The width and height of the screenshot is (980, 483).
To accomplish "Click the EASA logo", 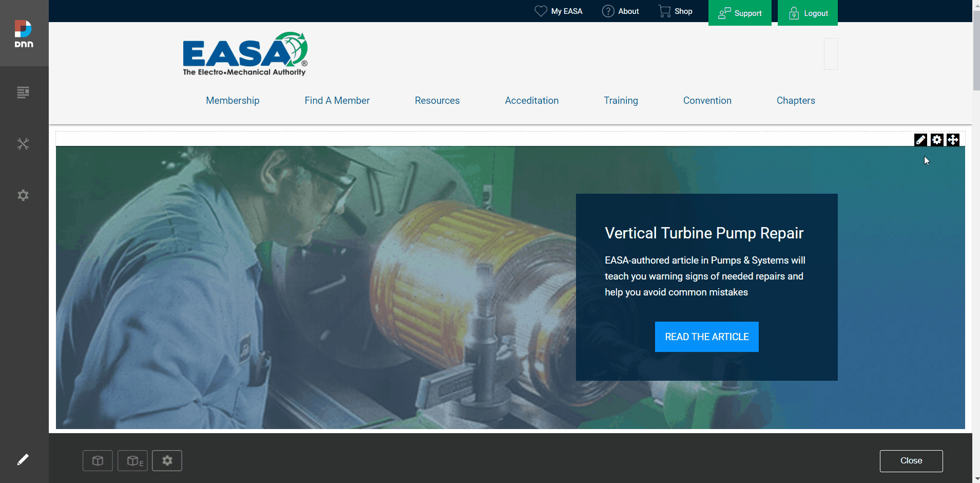I will click(x=245, y=54).
